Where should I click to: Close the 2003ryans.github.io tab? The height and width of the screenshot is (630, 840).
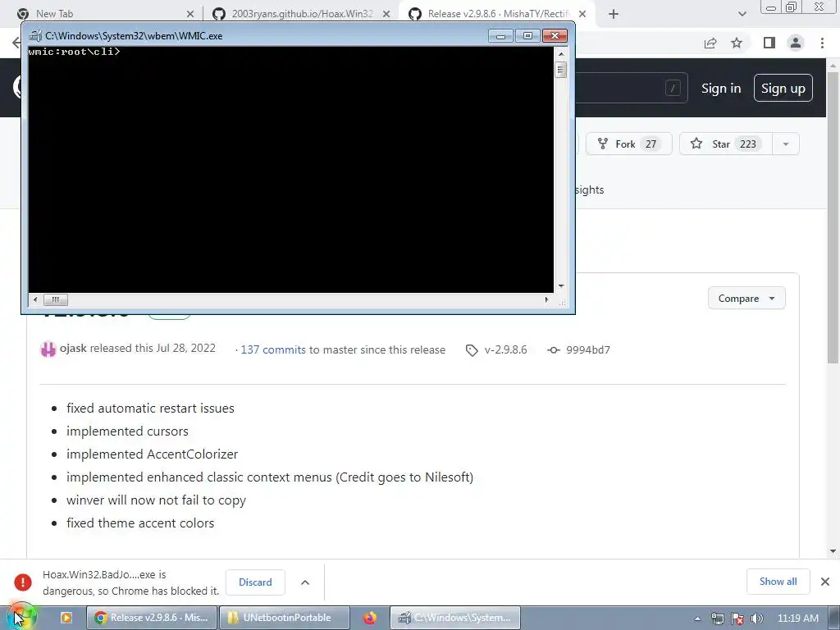tap(386, 14)
